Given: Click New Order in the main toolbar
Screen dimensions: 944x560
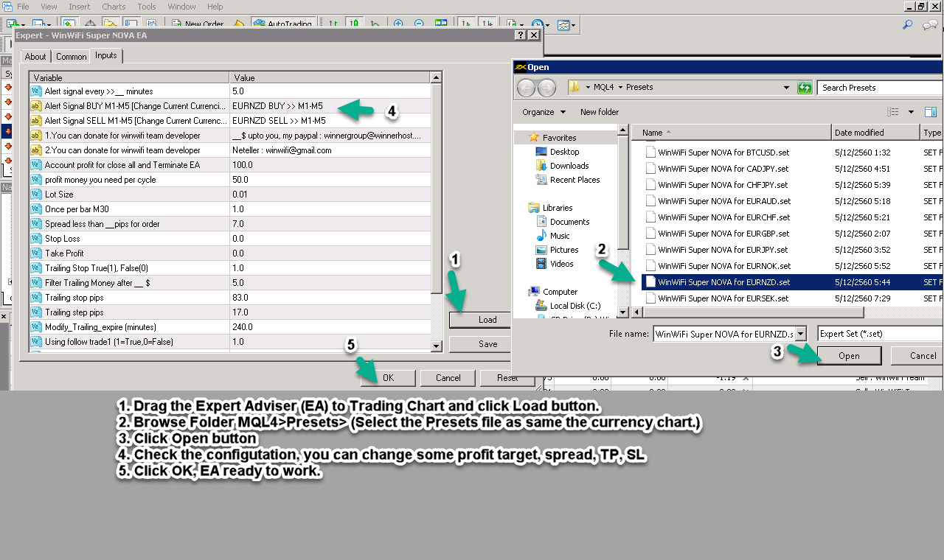Looking at the screenshot, I should 198,24.
